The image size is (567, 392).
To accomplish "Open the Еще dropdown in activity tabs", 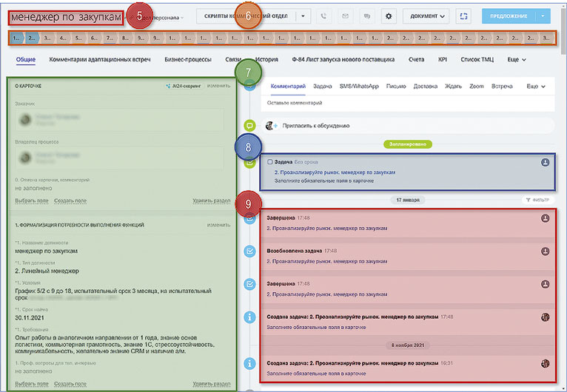I will (x=535, y=87).
